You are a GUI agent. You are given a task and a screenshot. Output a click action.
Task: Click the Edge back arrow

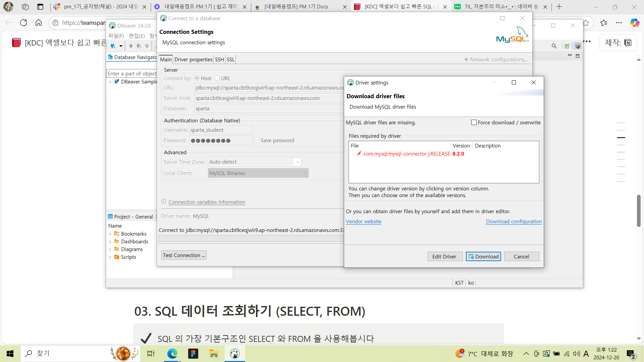(x=8, y=23)
